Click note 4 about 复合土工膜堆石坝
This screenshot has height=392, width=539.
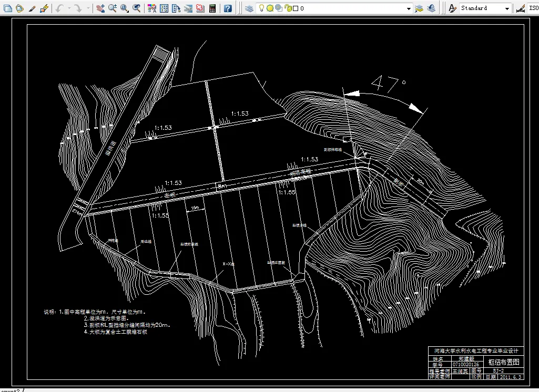(x=116, y=332)
